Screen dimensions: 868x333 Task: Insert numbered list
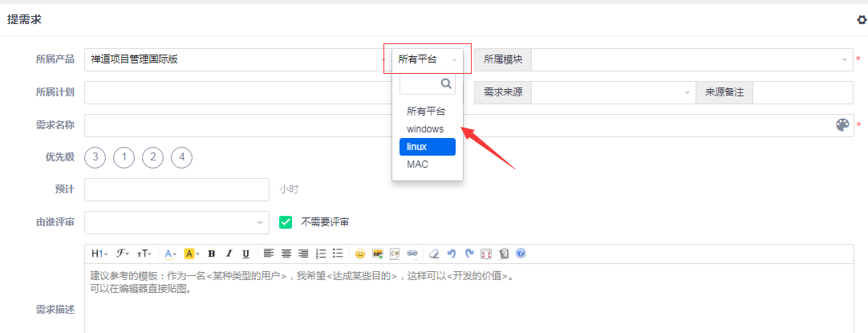[321, 254]
